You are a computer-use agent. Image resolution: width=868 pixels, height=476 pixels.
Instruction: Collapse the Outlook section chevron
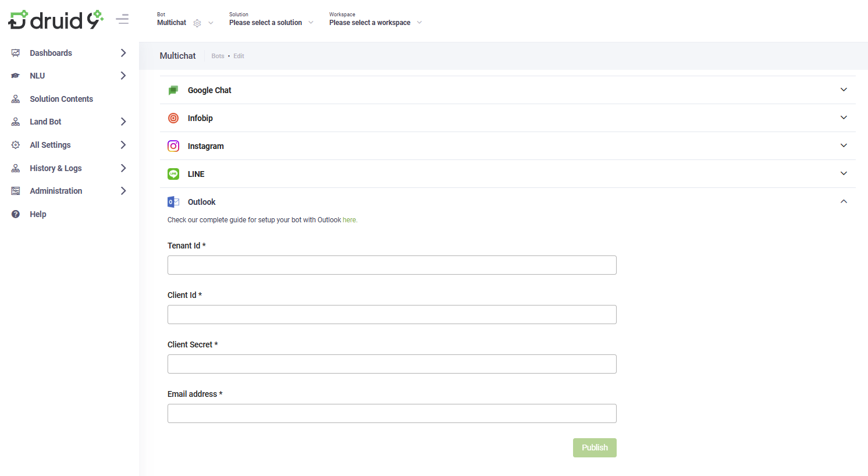coord(844,201)
